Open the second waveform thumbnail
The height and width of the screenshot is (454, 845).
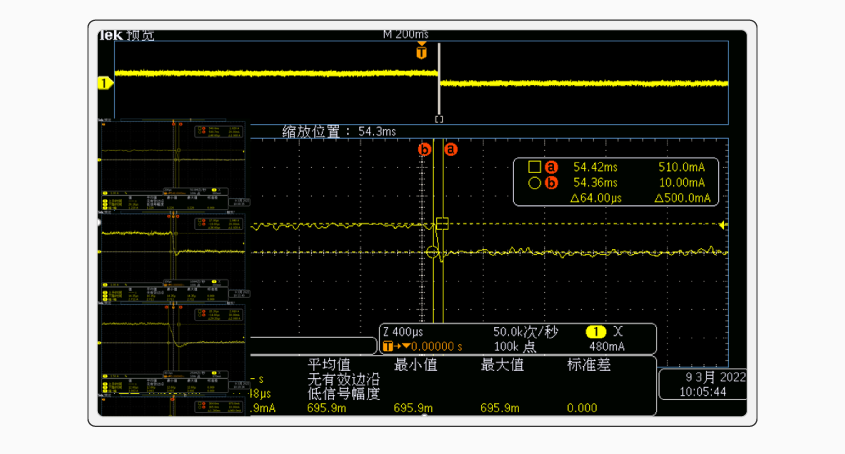pos(173,257)
